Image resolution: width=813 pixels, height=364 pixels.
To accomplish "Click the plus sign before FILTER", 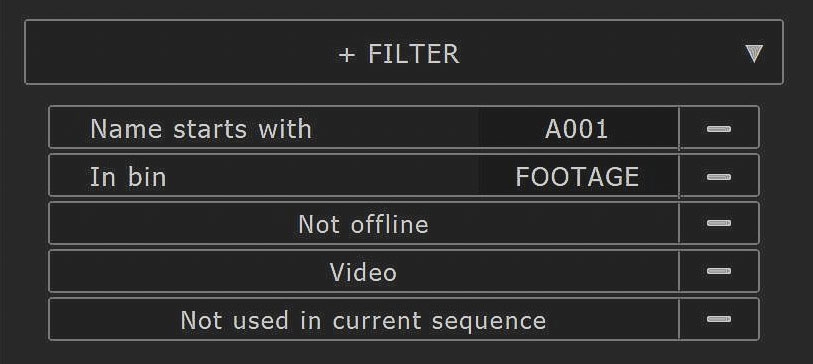I will point(346,55).
